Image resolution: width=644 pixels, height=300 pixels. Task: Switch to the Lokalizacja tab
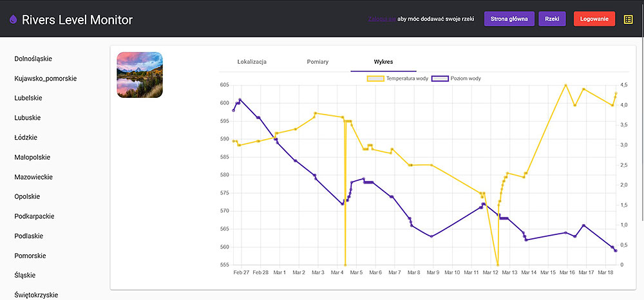point(252,62)
